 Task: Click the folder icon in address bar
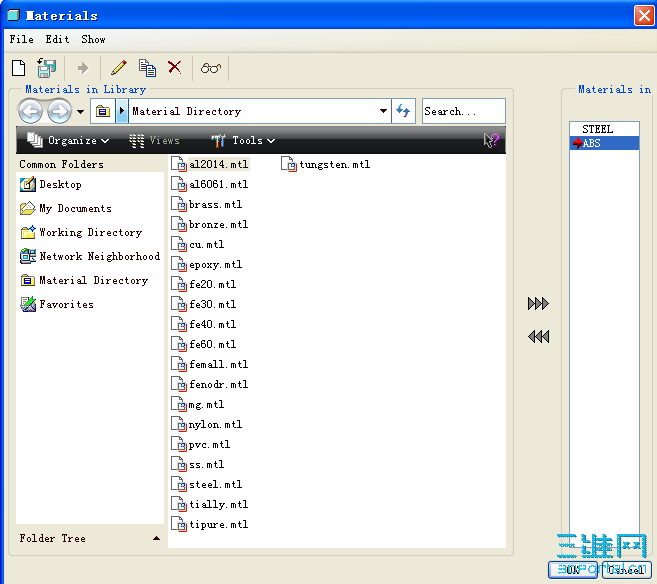click(x=103, y=111)
